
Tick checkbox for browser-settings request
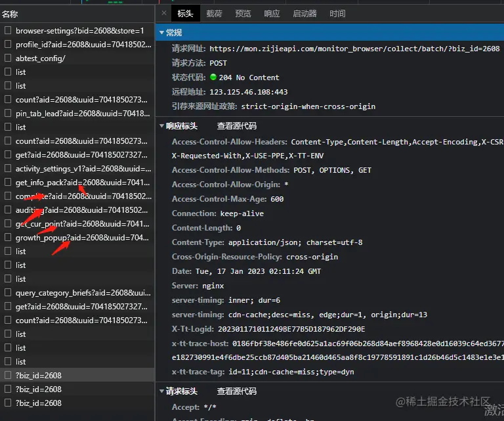(x=8, y=30)
